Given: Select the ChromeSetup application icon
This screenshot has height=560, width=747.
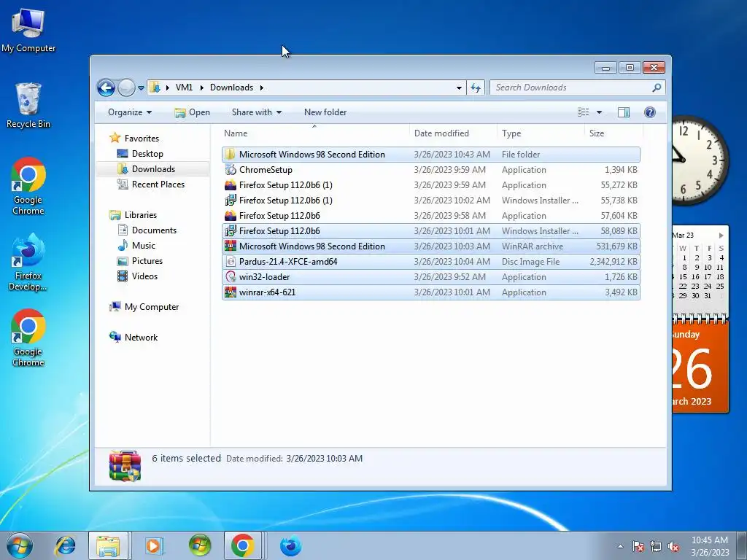Looking at the screenshot, I should pyautogui.click(x=231, y=169).
